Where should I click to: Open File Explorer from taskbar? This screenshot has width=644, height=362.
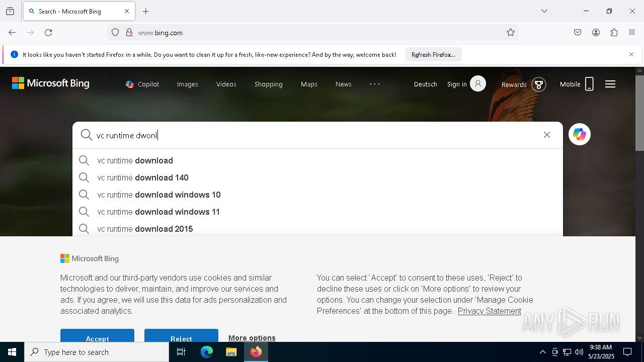[231, 352]
